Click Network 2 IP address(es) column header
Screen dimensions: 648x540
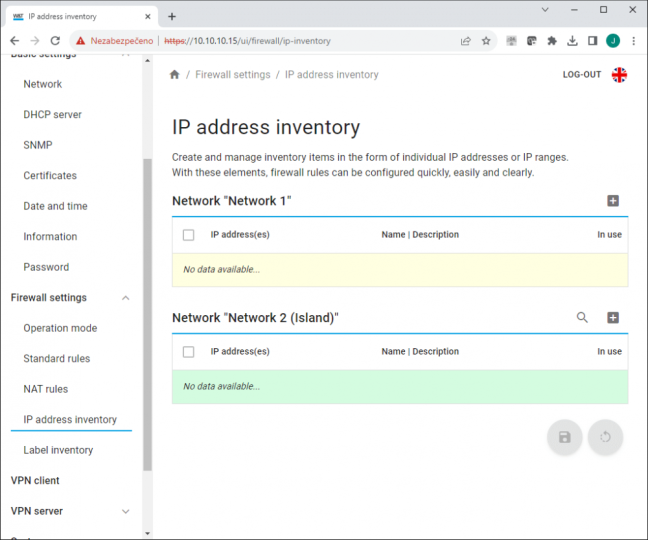(240, 352)
